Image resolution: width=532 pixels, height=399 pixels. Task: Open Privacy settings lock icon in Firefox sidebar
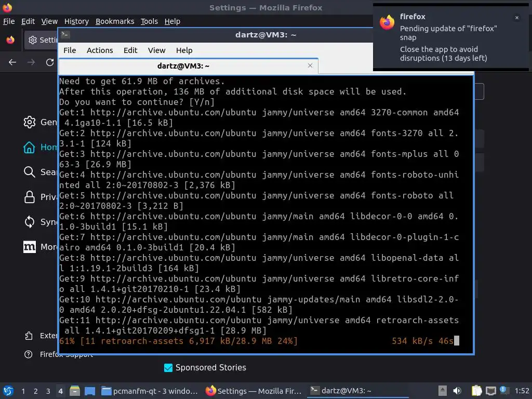(30, 197)
